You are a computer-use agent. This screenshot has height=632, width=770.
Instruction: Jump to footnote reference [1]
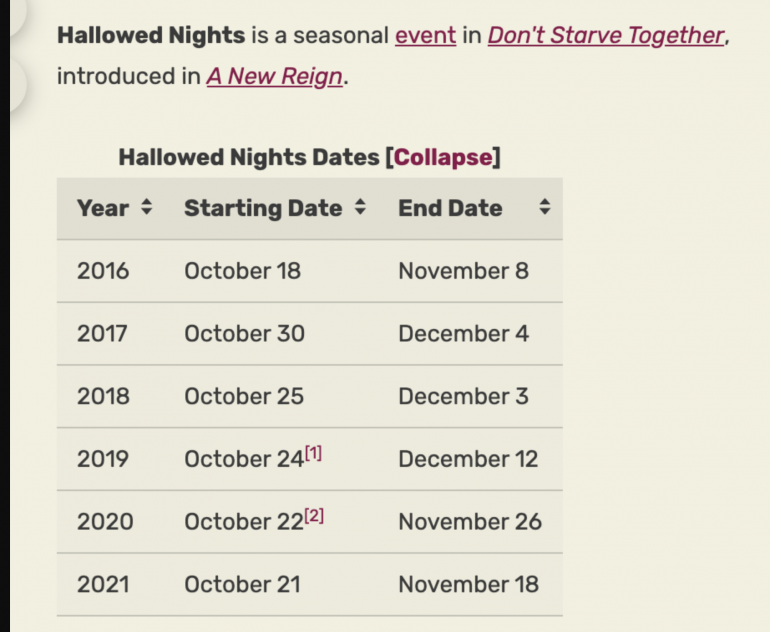click(x=313, y=454)
